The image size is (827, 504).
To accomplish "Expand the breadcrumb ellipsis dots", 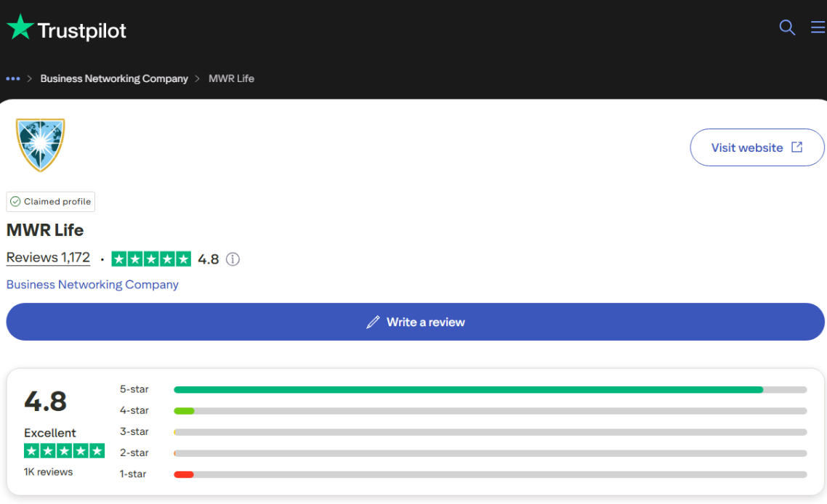I will pos(13,78).
